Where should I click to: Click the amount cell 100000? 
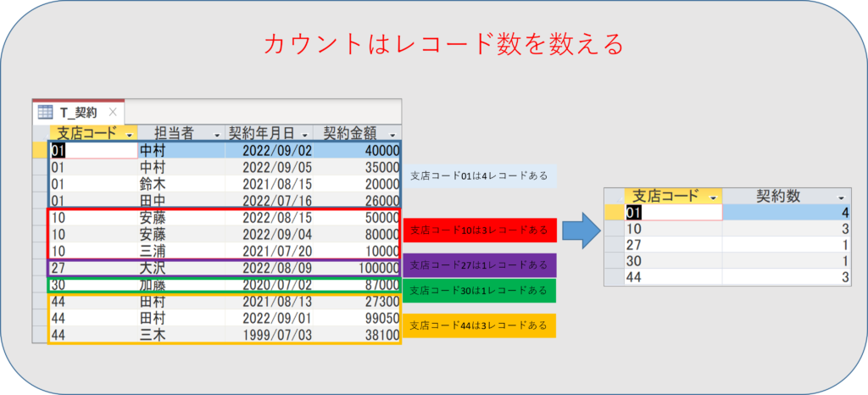click(x=357, y=269)
